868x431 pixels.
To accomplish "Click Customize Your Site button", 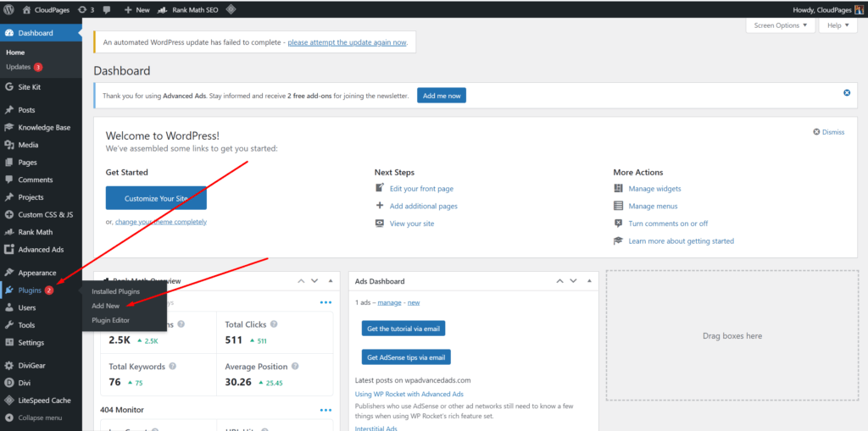I will (x=156, y=198).
